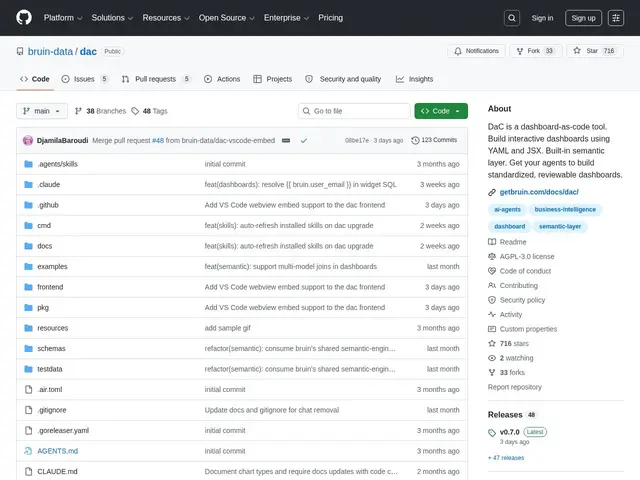The width and height of the screenshot is (640, 480).
Task: Open the pkg folder
Action: click(43, 307)
